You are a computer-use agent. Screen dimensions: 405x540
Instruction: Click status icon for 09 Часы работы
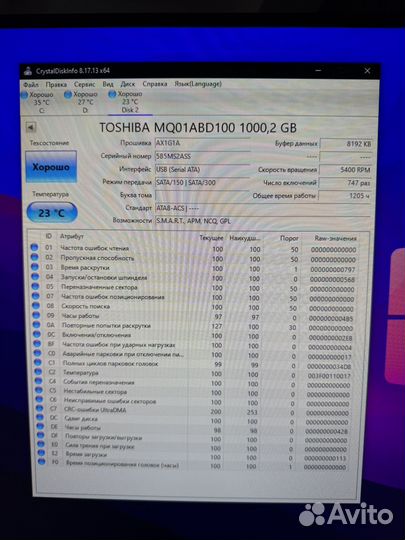coord(36,315)
